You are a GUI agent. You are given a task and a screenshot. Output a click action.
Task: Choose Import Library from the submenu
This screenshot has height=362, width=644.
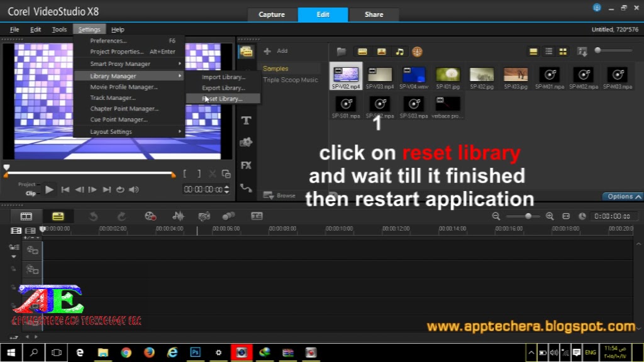223,77
